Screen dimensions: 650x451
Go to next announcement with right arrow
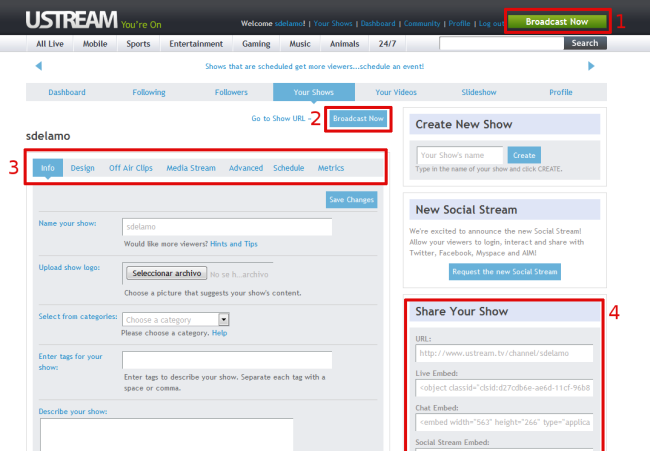coord(591,66)
